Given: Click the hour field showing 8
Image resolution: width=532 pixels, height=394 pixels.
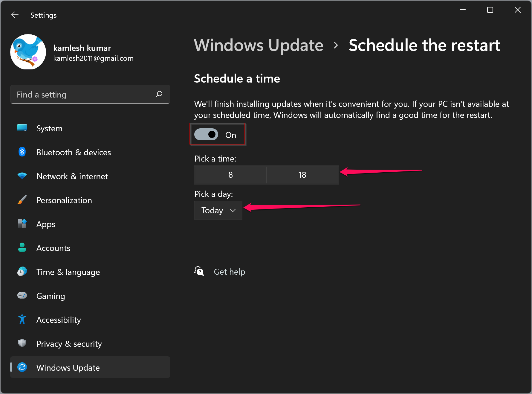Looking at the screenshot, I should coord(230,175).
